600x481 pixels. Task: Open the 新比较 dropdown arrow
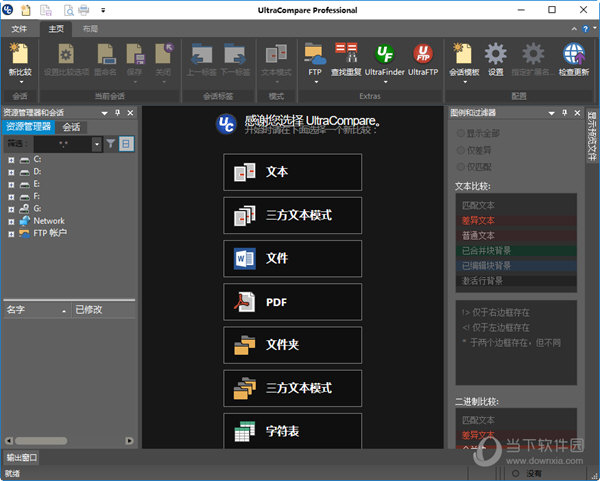click(21, 82)
